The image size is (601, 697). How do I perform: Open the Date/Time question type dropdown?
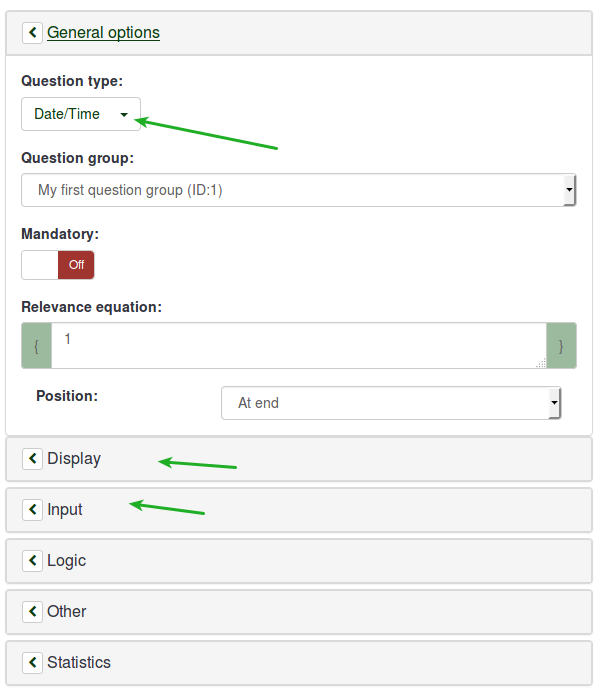[x=81, y=114]
